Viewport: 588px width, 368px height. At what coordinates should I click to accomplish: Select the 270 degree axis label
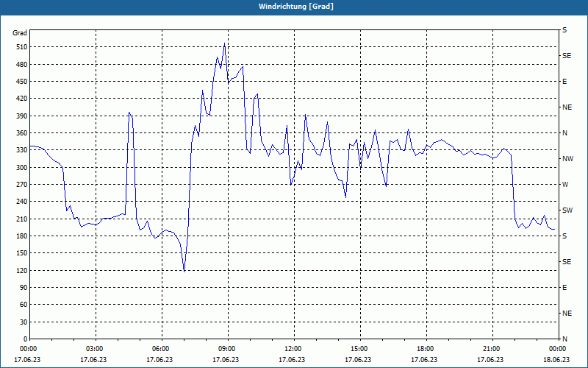22,185
